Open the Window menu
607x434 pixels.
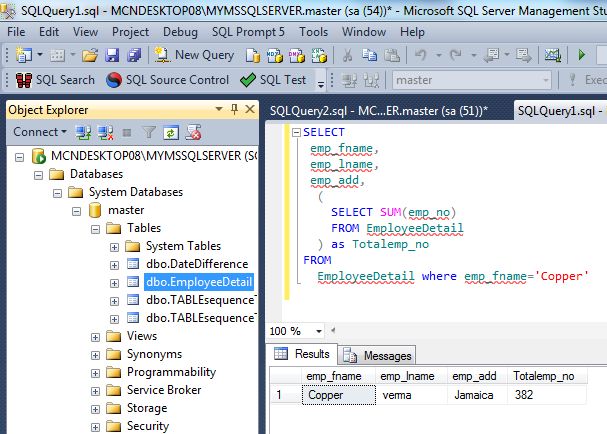coord(364,32)
